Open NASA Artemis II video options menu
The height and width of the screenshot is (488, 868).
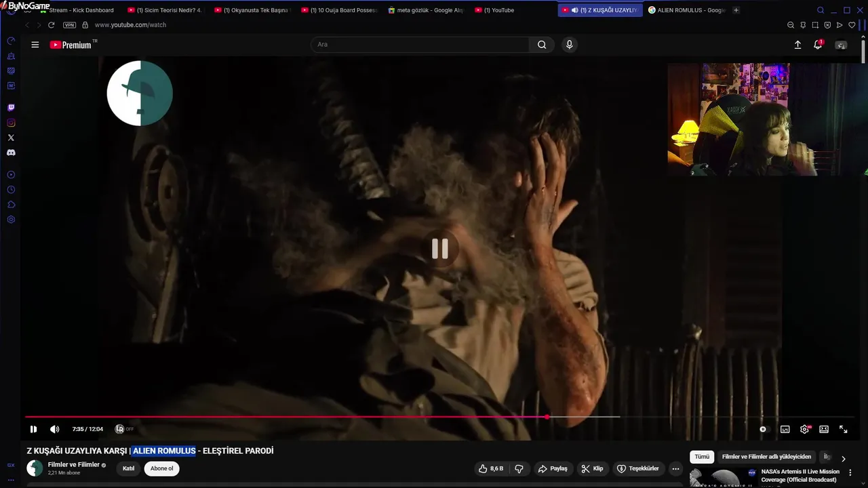(x=850, y=472)
